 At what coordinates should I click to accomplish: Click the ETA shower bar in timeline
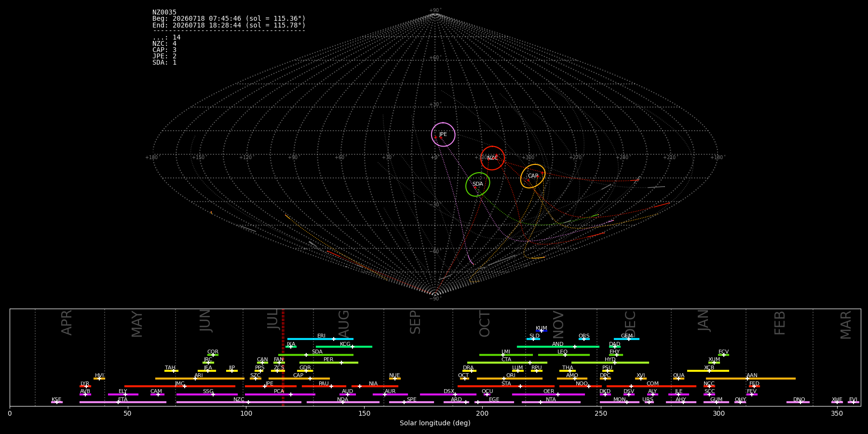pos(123,402)
